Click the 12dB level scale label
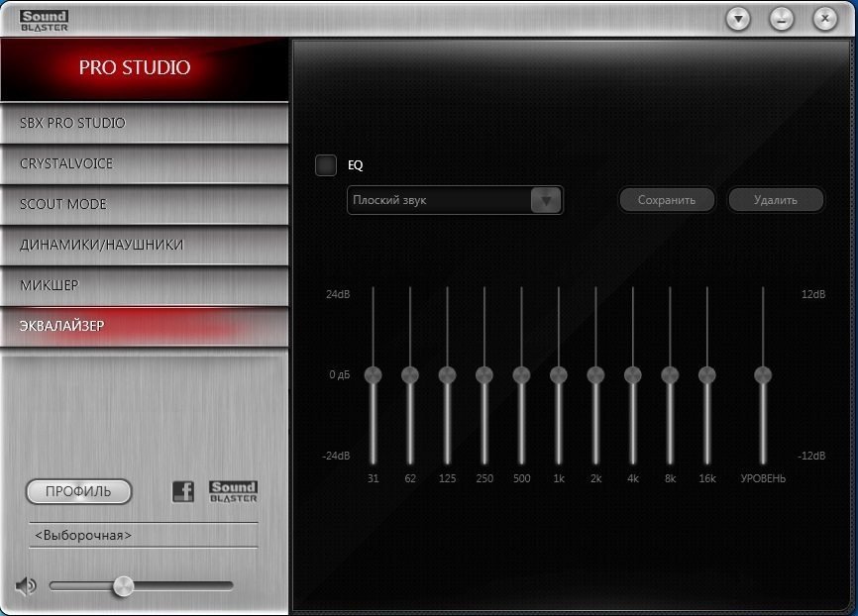Screen dimensions: 858x616 (x=813, y=294)
